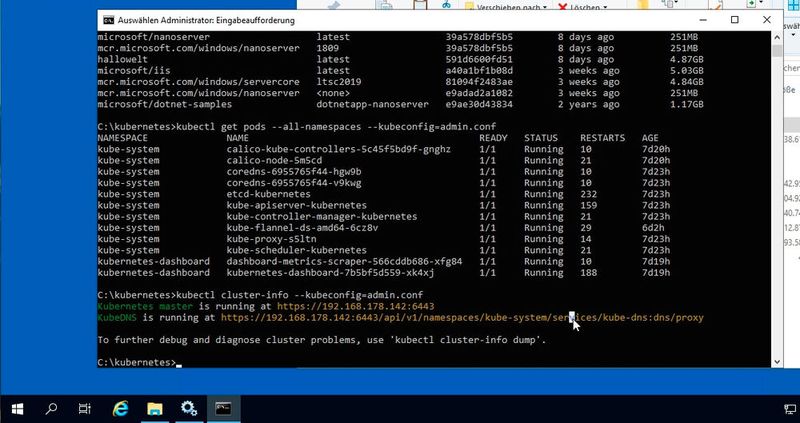Minimize the Eingabeaufforderung window

click(x=703, y=20)
